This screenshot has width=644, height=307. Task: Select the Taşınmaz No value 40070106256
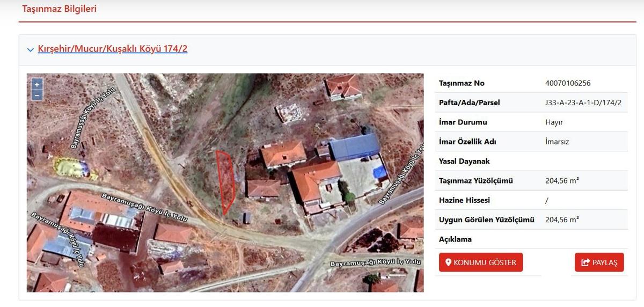(567, 83)
